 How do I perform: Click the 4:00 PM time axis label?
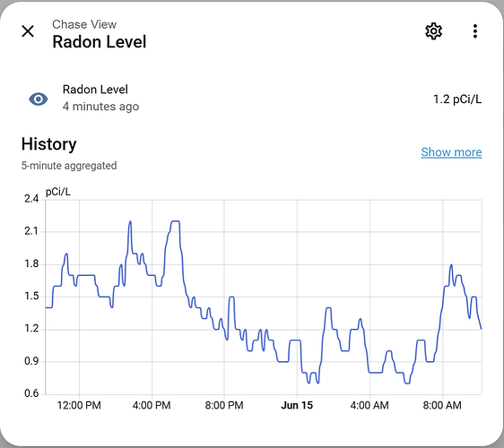click(x=152, y=405)
